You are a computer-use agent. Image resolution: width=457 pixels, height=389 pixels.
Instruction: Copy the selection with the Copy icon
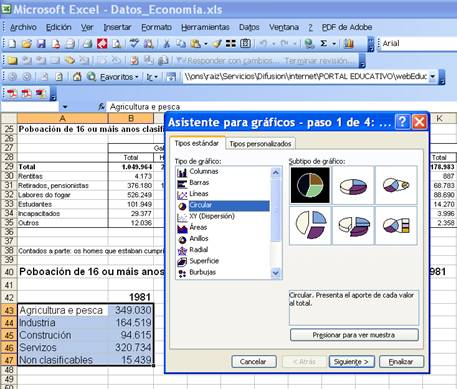[181, 44]
